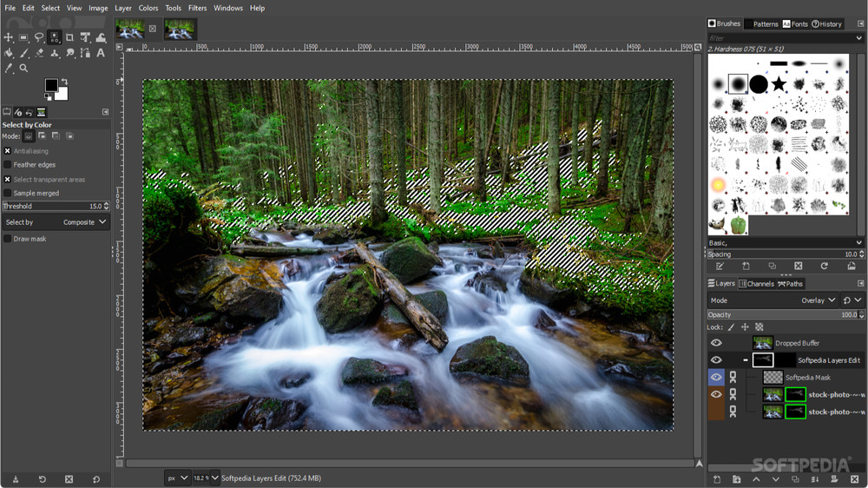The image size is (868, 488).
Task: Open the background white color swatch
Action: pos(62,95)
